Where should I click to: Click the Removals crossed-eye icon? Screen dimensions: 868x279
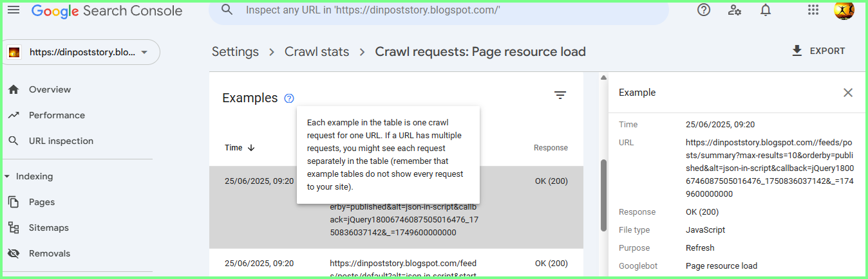click(x=14, y=253)
